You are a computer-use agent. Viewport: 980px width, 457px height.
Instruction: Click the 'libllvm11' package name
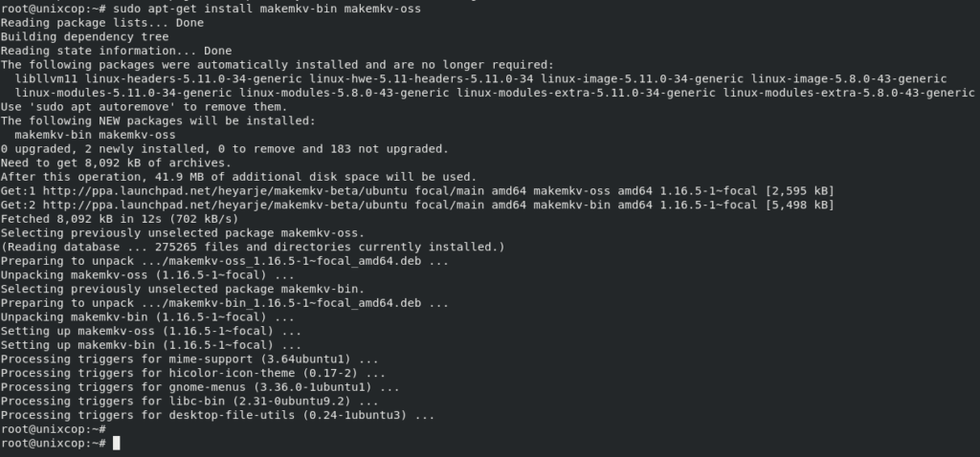(46, 78)
